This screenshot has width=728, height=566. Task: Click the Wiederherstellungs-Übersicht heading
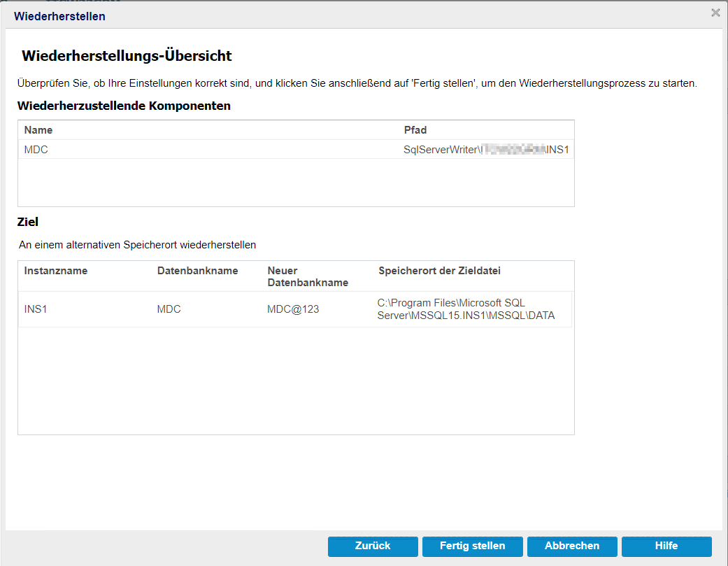tap(127, 56)
